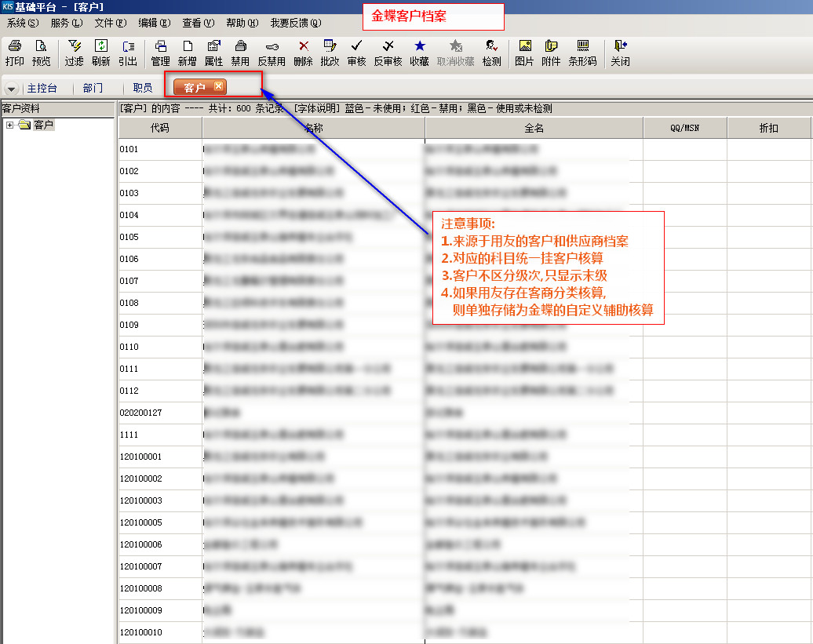Open the 系统 menu
Image resolution: width=813 pixels, height=644 pixels.
tap(22, 24)
